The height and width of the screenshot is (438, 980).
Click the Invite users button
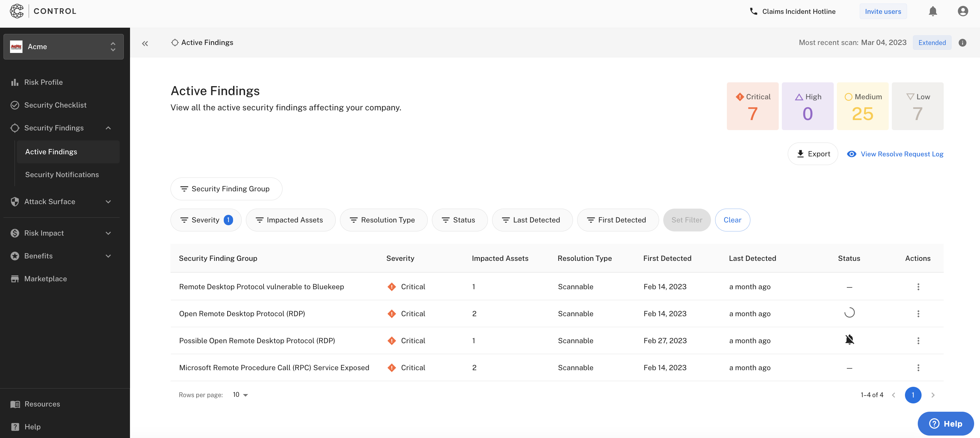click(882, 11)
